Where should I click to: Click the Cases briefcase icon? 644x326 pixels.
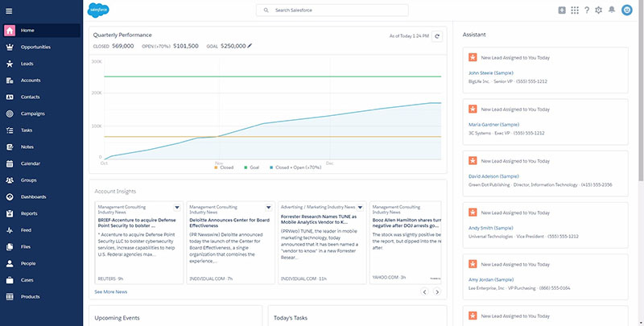[10, 280]
